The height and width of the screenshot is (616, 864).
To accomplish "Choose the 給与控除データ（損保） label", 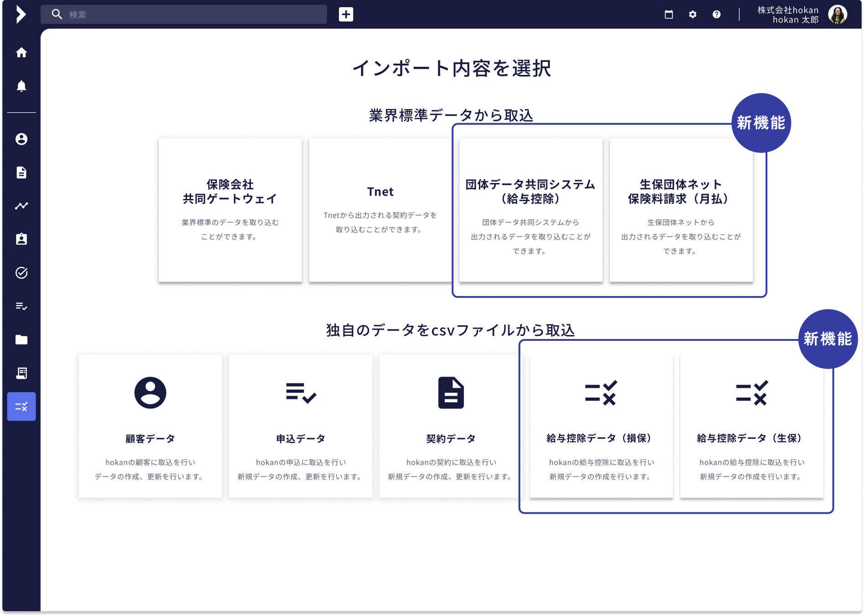I will (x=601, y=438).
